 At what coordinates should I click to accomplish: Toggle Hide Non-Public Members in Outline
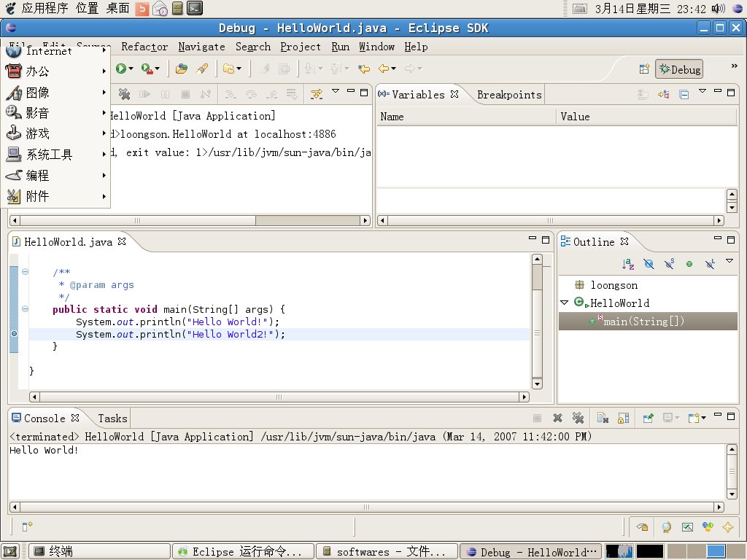[x=689, y=263]
